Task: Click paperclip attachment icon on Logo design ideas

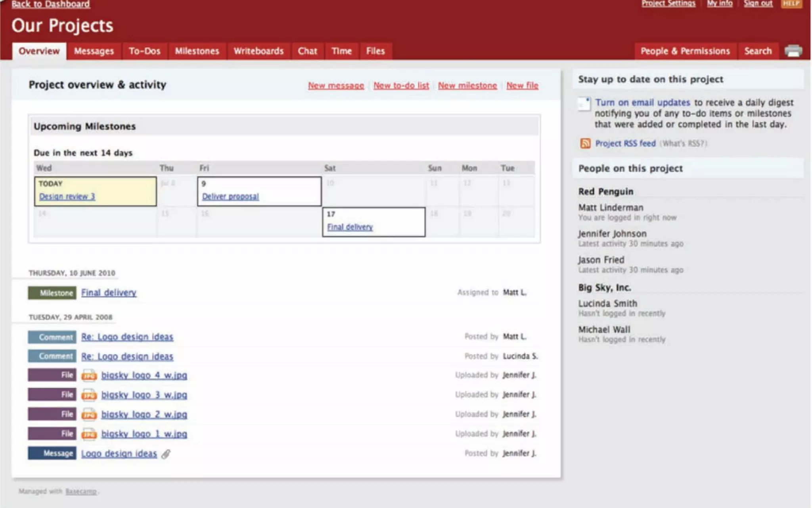Action: 166,454
